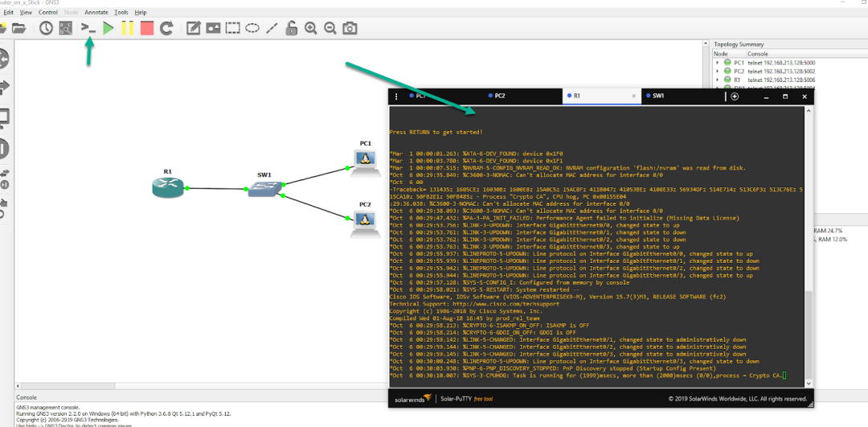Expand the R1 node in Topology Summary

point(718,80)
